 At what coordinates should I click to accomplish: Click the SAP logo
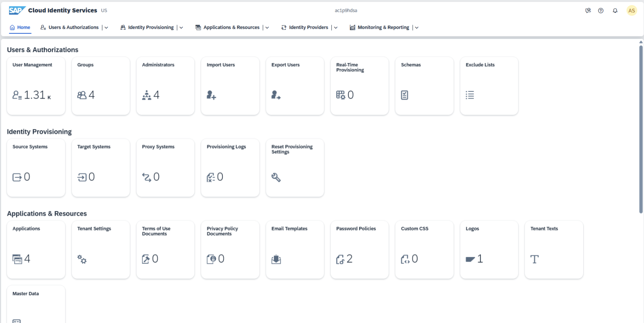tap(17, 11)
